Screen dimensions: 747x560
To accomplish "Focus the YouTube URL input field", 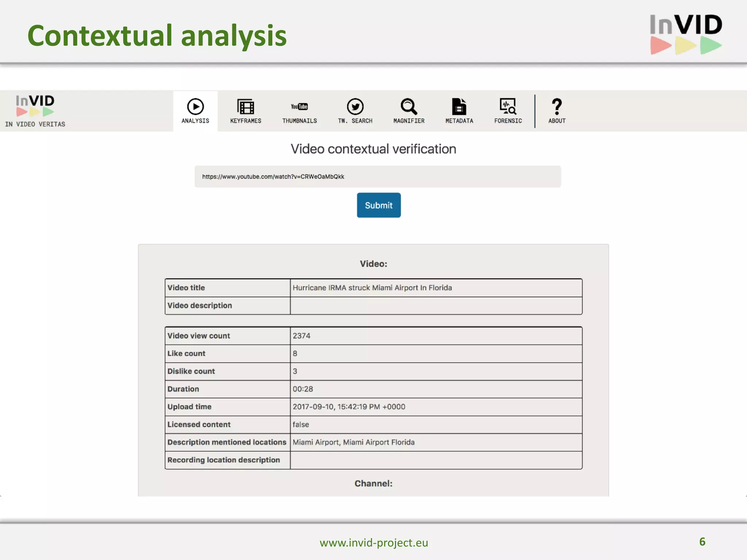I will click(x=378, y=176).
